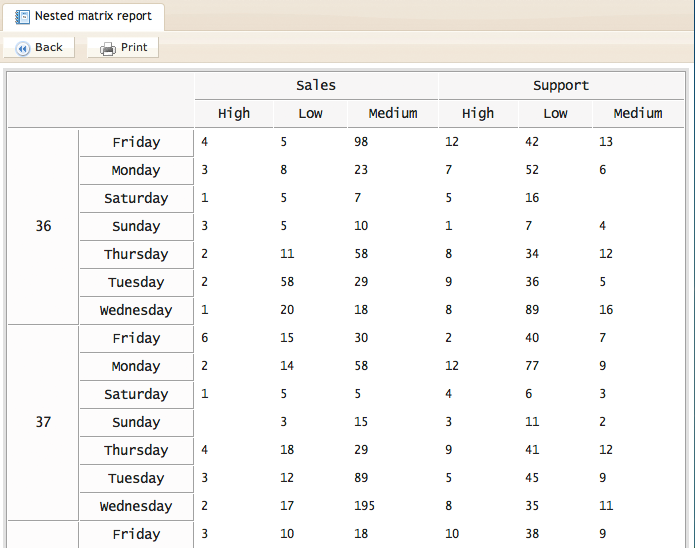Viewport: 695px width, 548px height.
Task: Click the Saturday row header in week 37
Action: click(x=136, y=394)
